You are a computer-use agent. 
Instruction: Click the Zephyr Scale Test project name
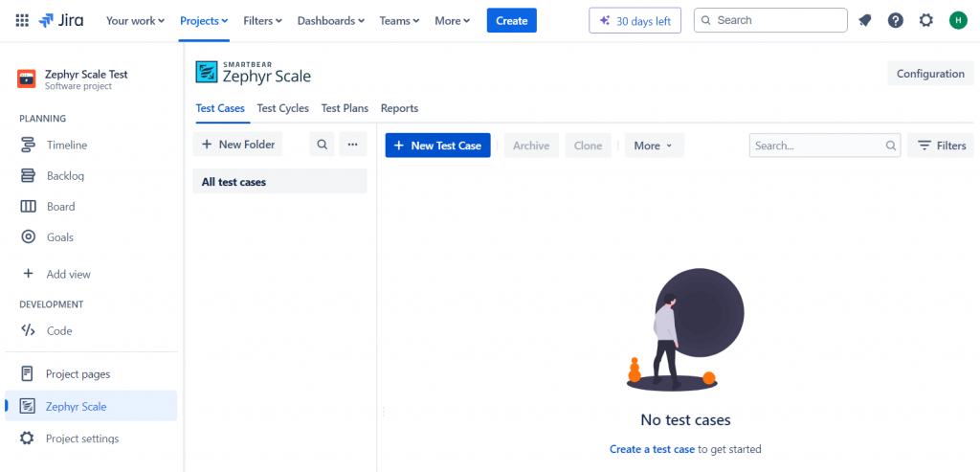86,75
